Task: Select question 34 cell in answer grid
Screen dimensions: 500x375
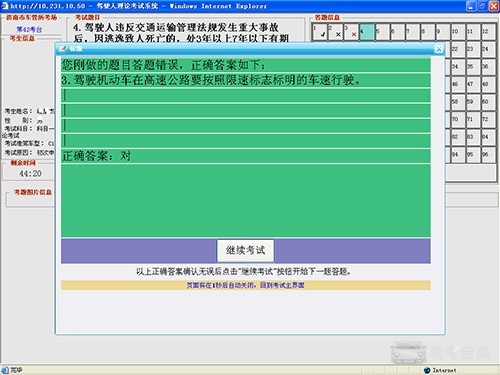Action: click(459, 67)
